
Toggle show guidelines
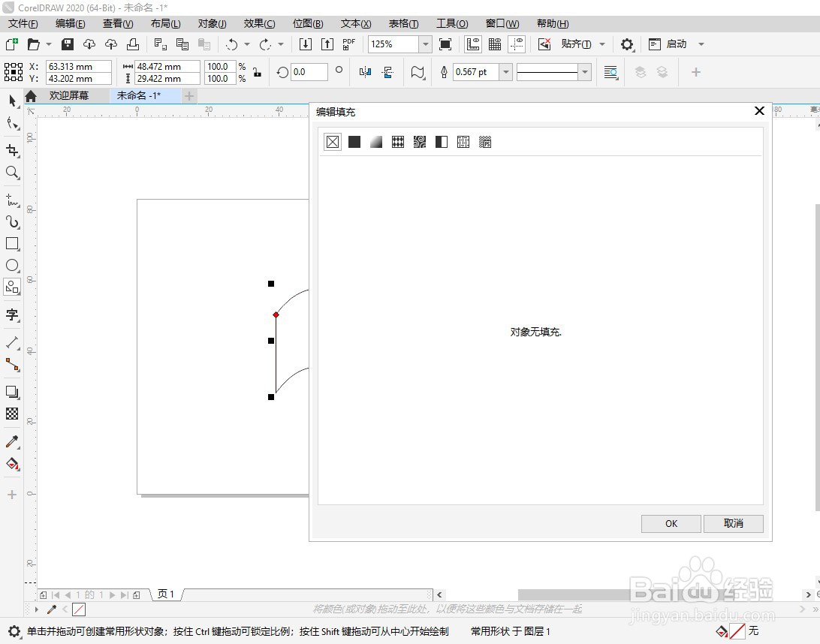coord(517,44)
